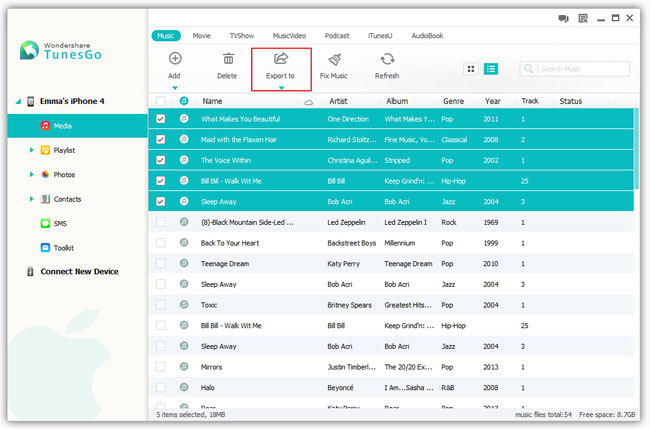Viewport: 650px width, 429px height.
Task: Collapse Emma's iPhone 4 tree
Action: click(18, 101)
